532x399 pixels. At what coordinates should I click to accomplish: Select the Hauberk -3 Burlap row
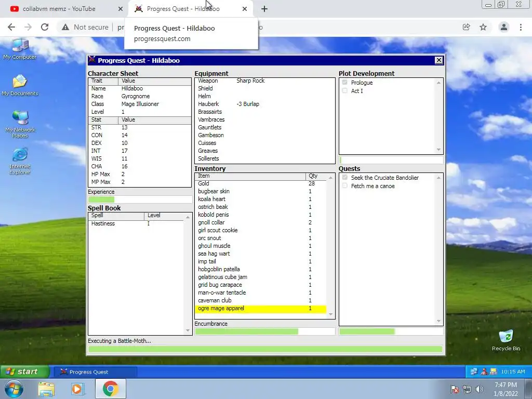click(264, 104)
